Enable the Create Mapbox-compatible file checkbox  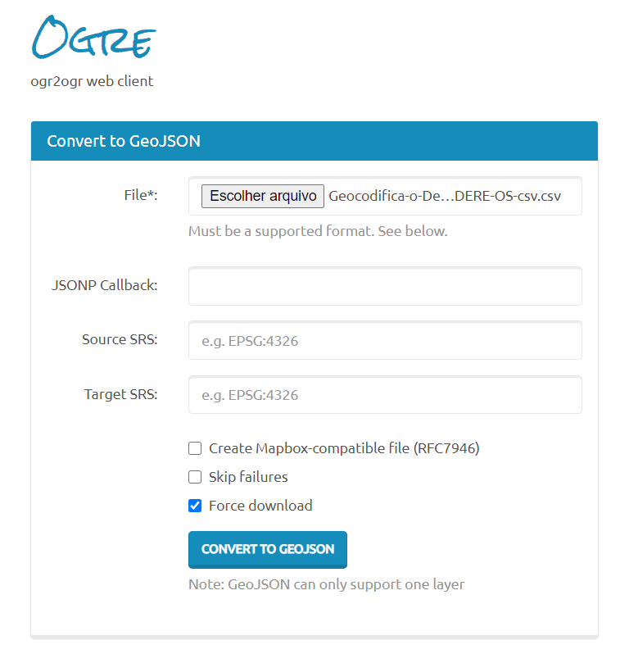point(195,448)
